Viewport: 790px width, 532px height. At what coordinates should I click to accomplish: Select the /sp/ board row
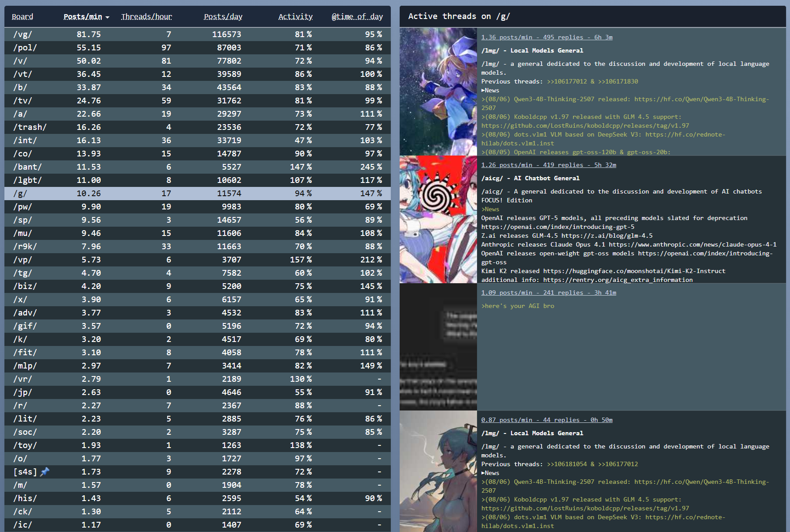[198, 220]
